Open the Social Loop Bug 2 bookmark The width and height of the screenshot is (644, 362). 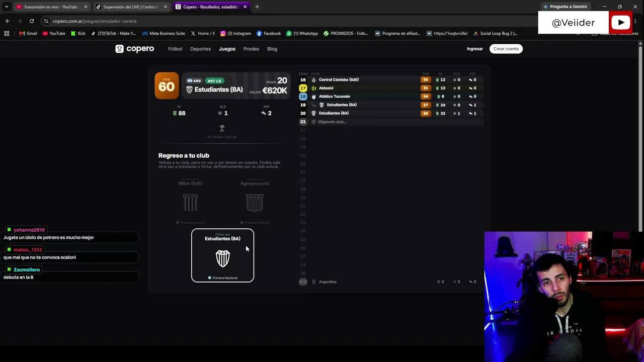point(495,33)
